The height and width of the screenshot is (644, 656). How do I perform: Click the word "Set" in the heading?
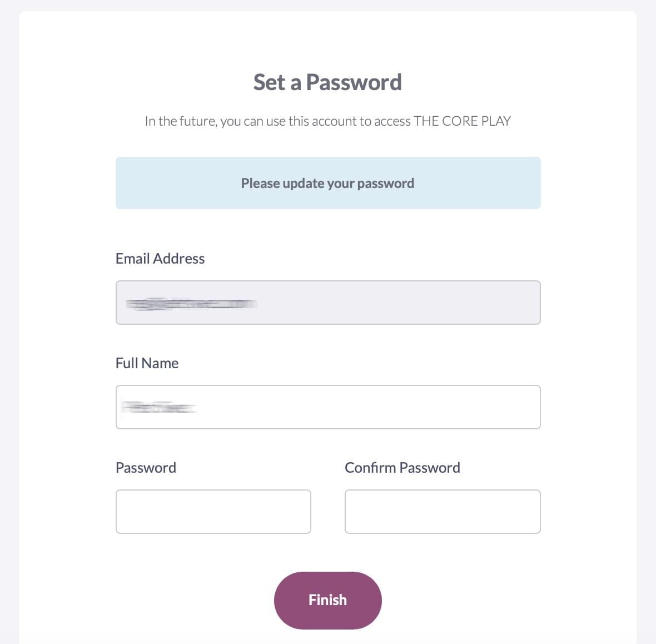[269, 82]
